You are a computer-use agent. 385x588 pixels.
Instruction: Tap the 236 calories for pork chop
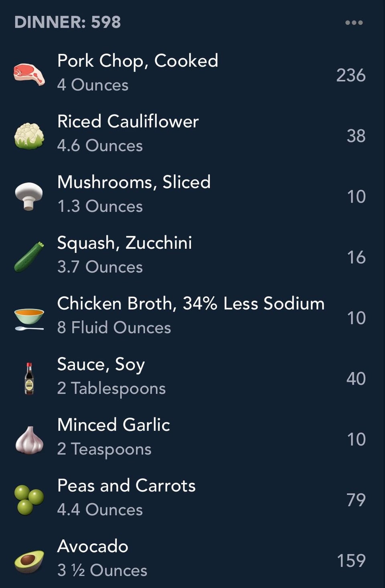(351, 75)
